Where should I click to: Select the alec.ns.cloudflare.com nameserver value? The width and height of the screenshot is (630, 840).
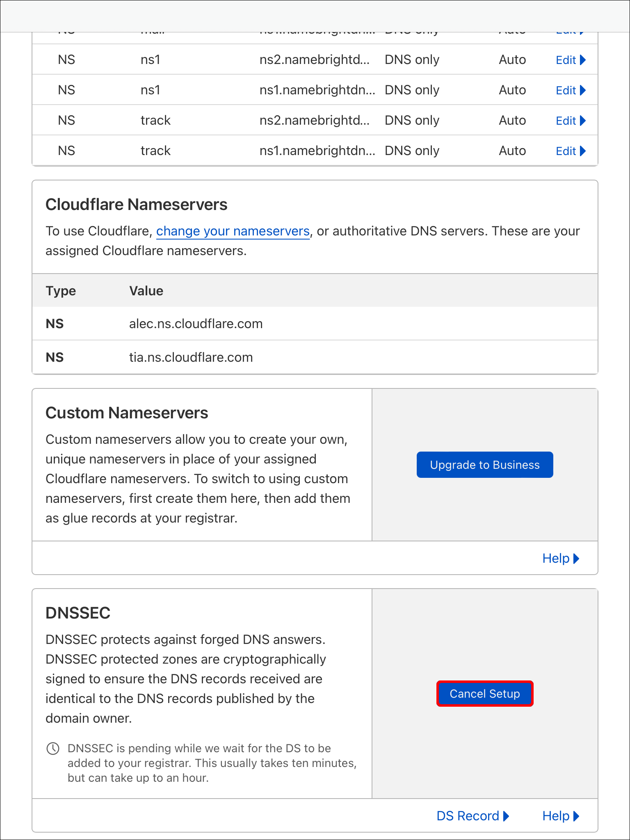(196, 324)
